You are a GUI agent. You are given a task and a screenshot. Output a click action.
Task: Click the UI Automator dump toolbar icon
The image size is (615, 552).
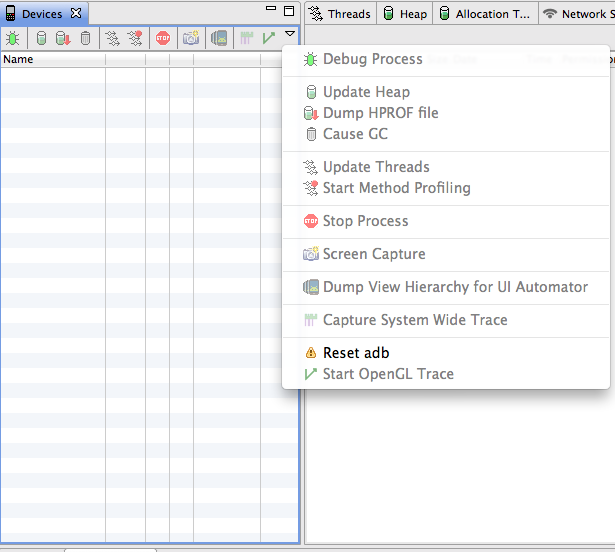[x=219, y=38]
